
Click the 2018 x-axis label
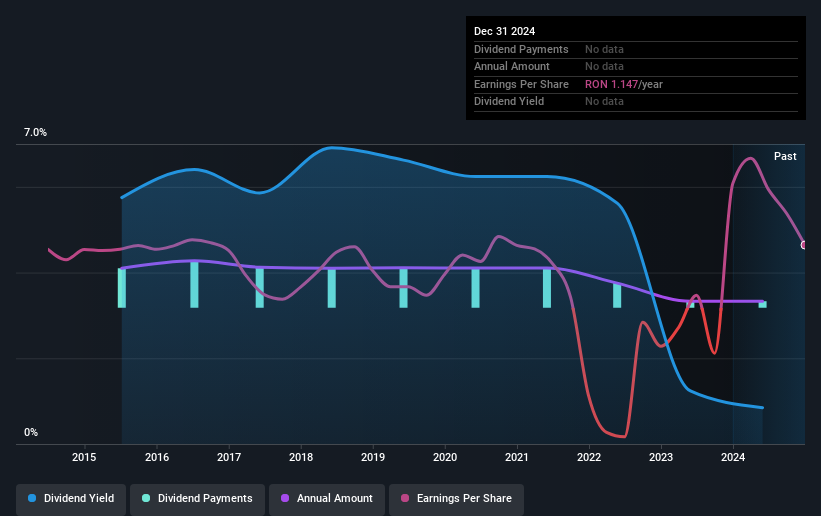click(x=301, y=457)
